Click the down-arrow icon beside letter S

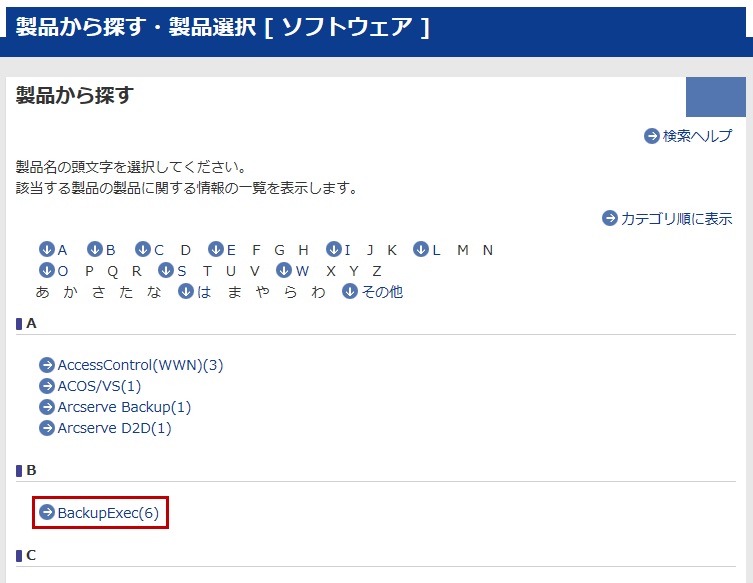[166, 270]
